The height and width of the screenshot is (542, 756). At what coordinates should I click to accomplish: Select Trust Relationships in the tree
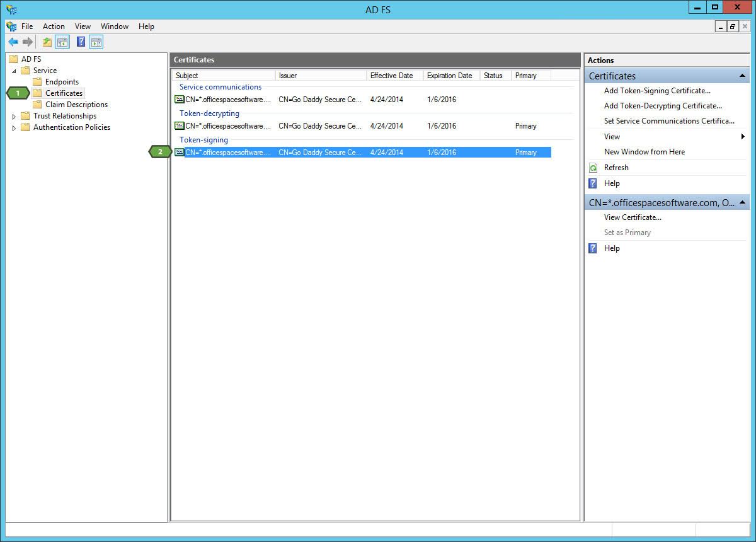coord(65,116)
